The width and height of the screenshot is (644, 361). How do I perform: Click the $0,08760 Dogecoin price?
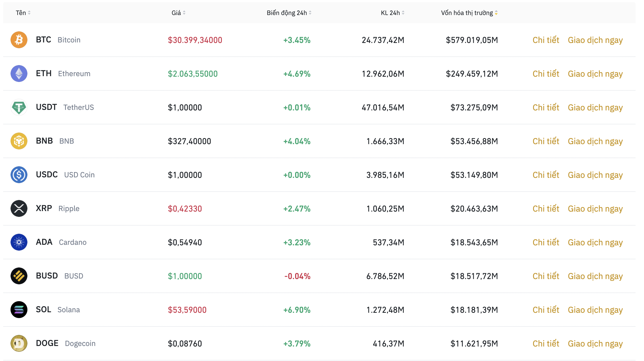tap(185, 344)
